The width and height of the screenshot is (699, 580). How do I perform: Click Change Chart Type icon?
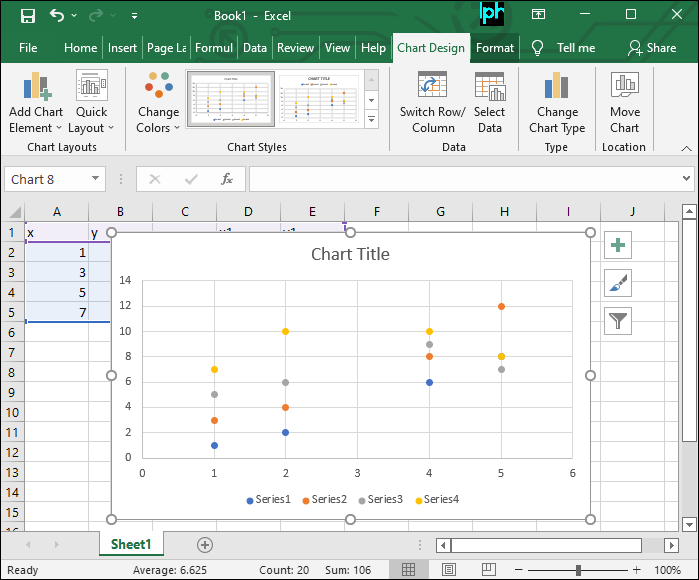(x=557, y=88)
